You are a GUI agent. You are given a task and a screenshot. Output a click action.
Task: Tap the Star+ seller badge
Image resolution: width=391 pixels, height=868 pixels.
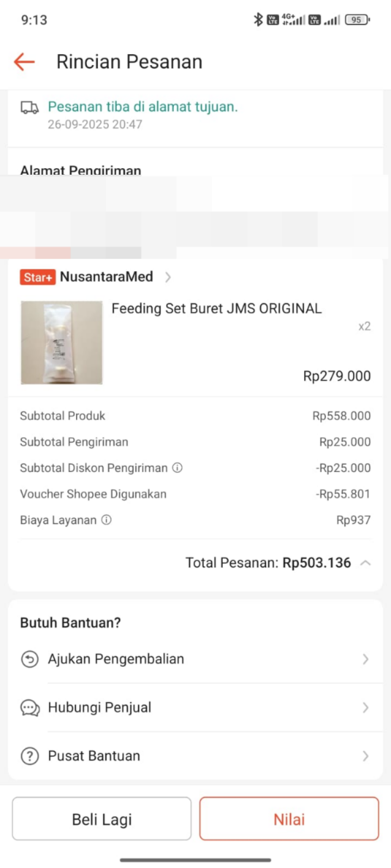click(37, 277)
